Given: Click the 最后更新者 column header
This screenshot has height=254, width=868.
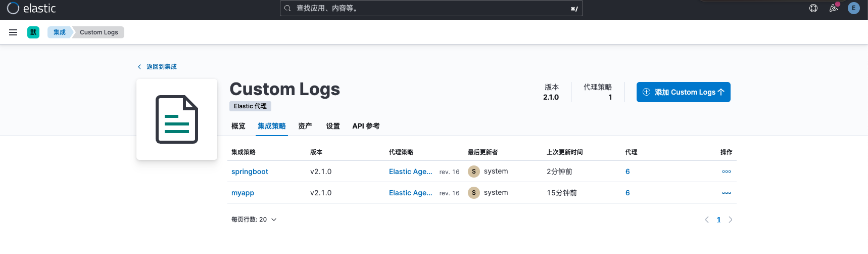Looking at the screenshot, I should point(483,152).
